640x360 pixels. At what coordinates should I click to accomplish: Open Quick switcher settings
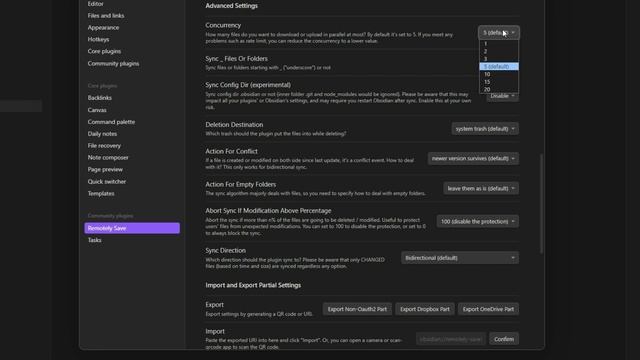click(107, 181)
